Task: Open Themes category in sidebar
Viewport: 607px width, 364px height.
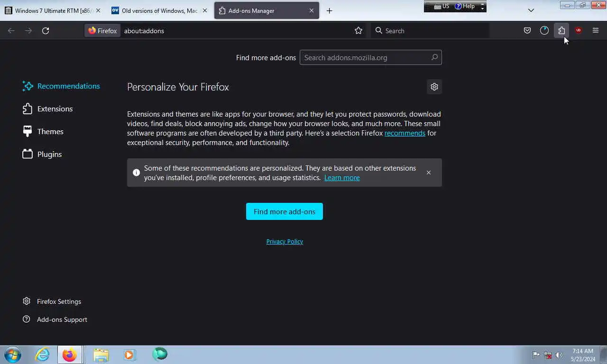Action: pos(43,131)
